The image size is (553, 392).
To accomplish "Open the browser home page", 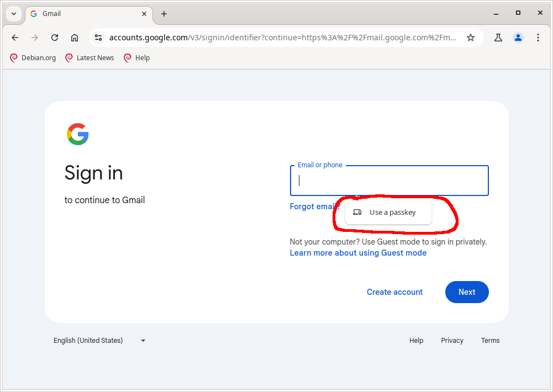I will click(x=75, y=38).
